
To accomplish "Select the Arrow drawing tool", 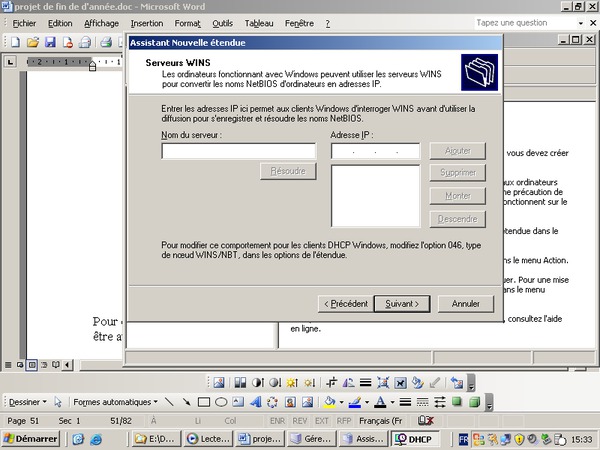I will coord(185,402).
